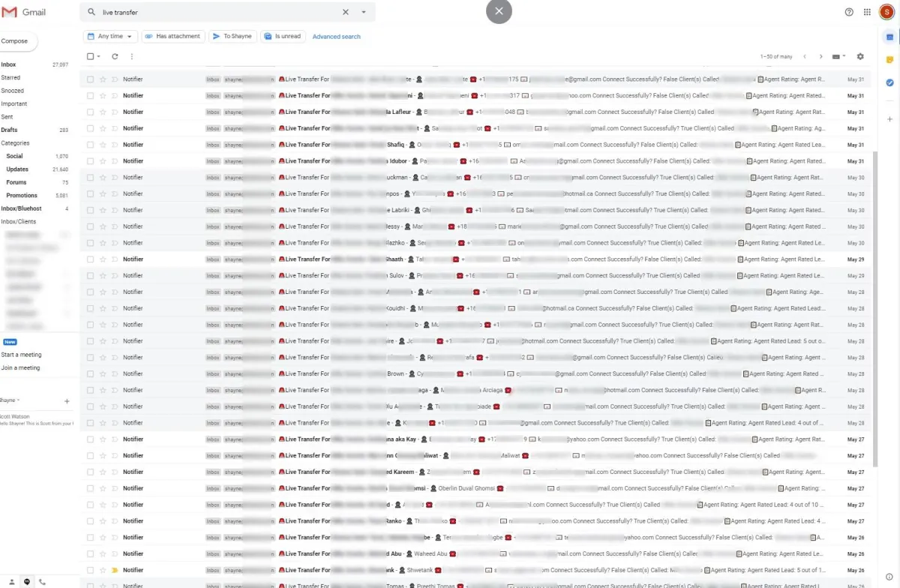Click Start a meeting
Viewport: 900px width, 588px height.
(21, 355)
